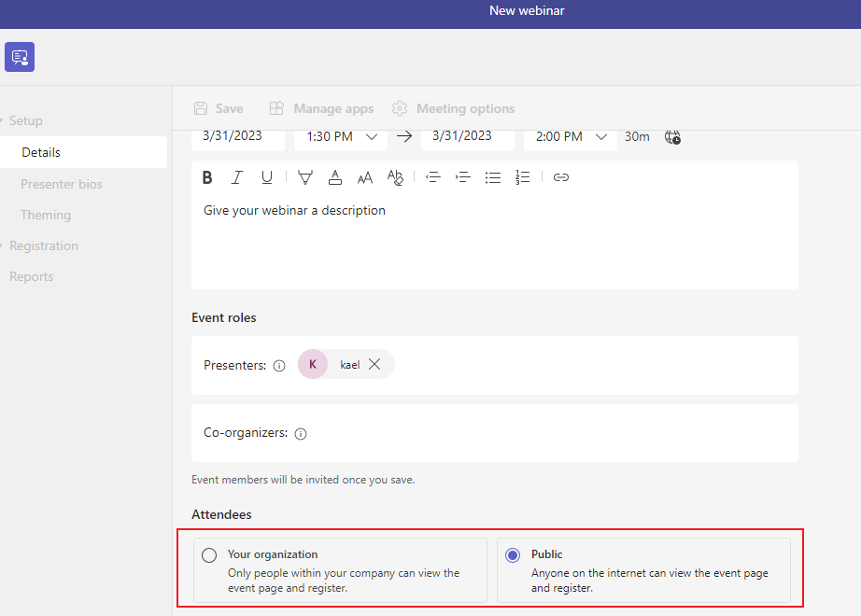This screenshot has height=616, width=861.
Task: Open the font color picker
Action: click(x=335, y=177)
